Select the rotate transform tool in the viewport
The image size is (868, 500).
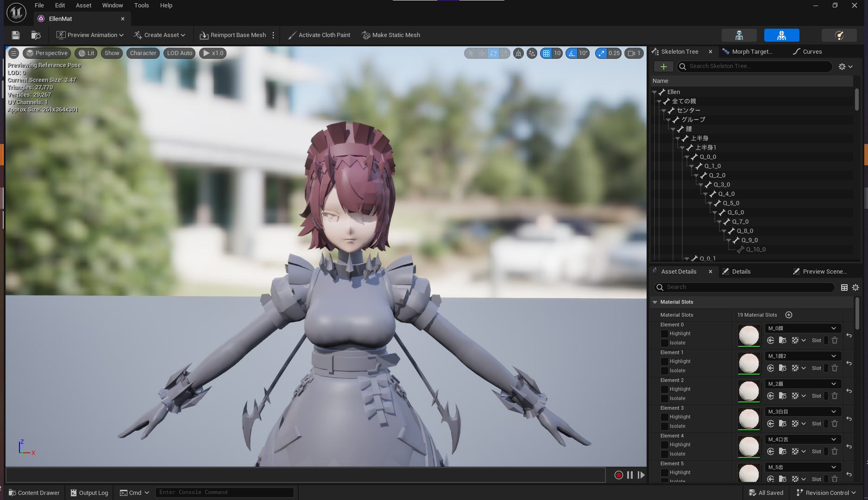click(x=493, y=53)
